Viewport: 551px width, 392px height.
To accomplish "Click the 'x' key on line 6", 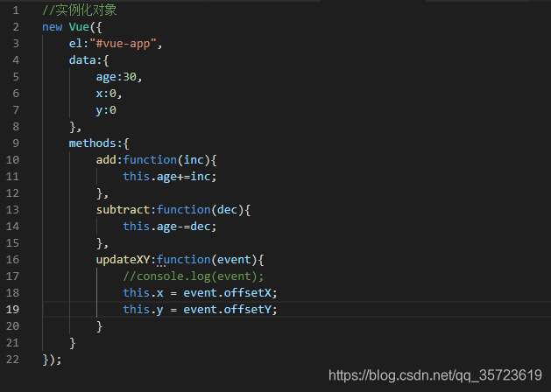I will point(100,94).
